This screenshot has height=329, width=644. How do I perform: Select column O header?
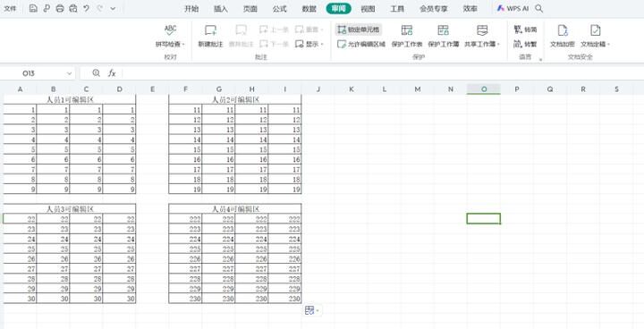pyautogui.click(x=484, y=89)
